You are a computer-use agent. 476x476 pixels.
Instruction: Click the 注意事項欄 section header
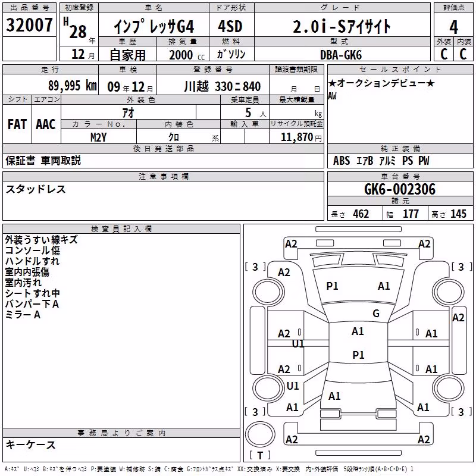[163, 176]
